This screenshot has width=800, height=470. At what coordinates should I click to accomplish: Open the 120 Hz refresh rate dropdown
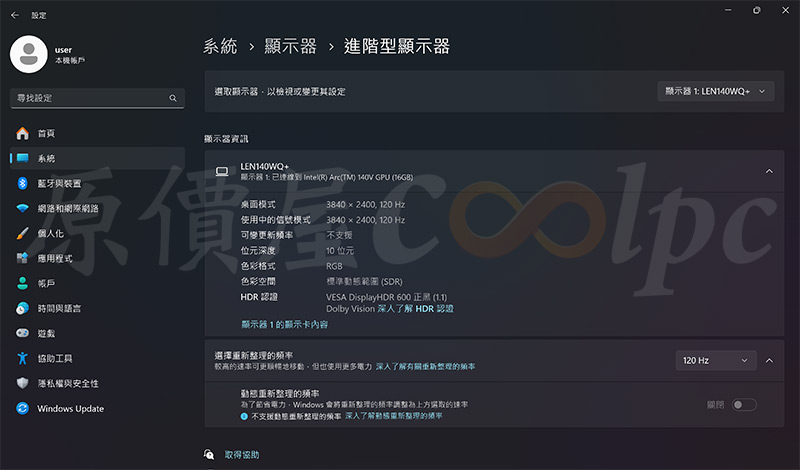point(716,360)
